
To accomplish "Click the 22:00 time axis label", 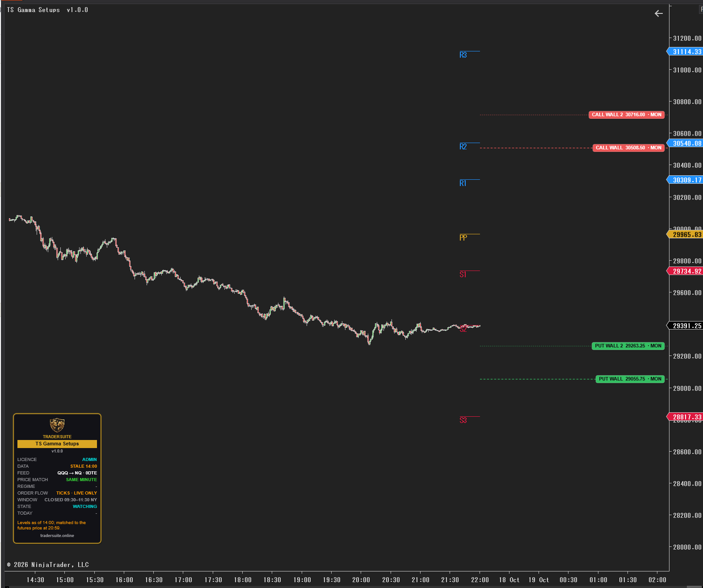I will [480, 580].
